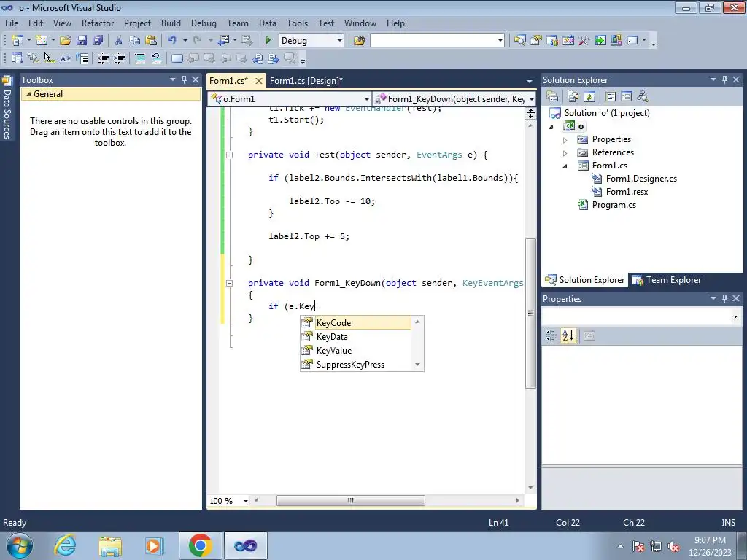Open the Data Sources side tab
This screenshot has height=560, width=747.
click(x=7, y=109)
